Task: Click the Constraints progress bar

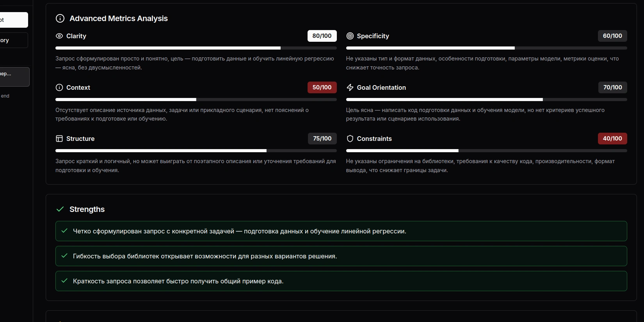Action: pyautogui.click(x=487, y=151)
